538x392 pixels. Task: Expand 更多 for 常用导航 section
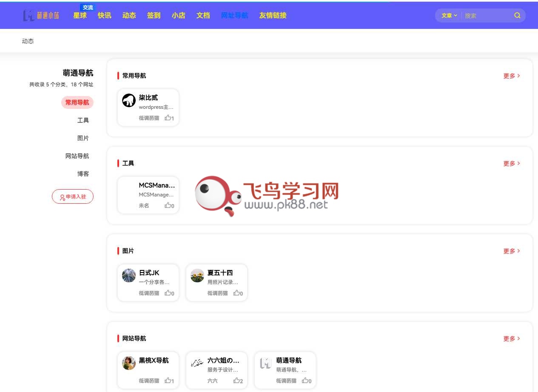(511, 76)
